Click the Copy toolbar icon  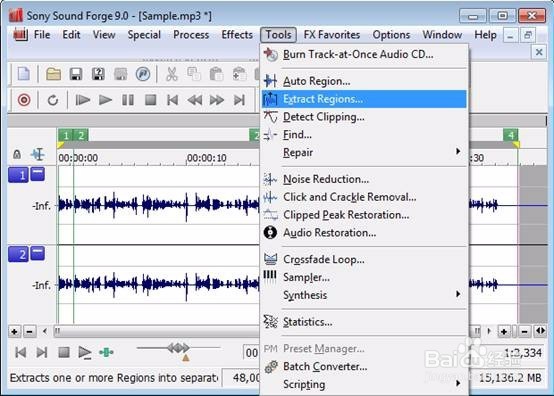[194, 74]
